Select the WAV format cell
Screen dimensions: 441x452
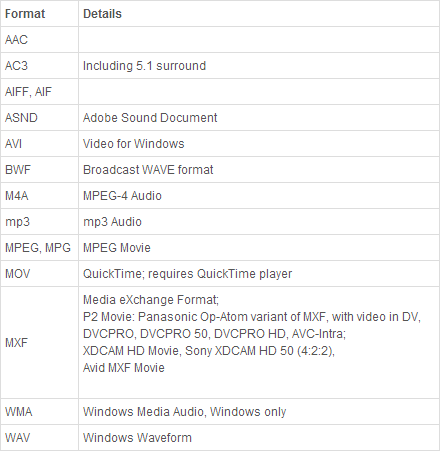39,438
